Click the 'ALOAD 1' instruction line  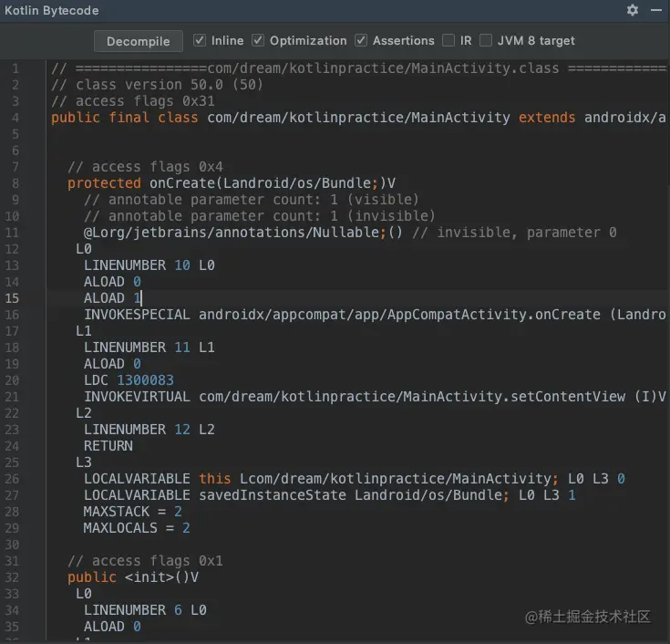point(112,298)
